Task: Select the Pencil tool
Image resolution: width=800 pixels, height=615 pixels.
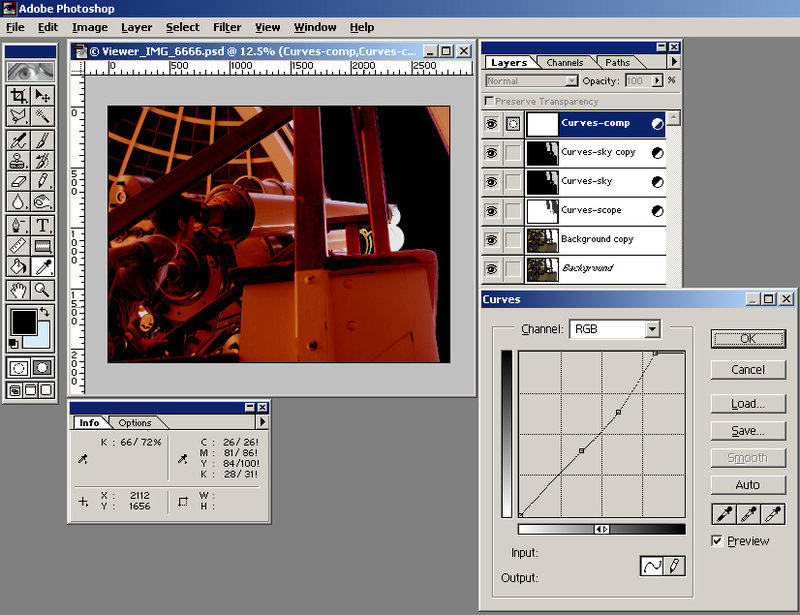Action: click(x=43, y=181)
